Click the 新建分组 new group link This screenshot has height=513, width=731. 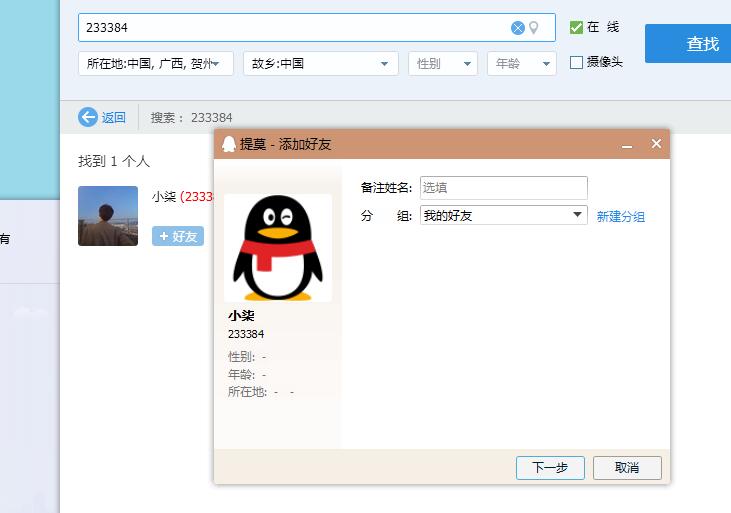click(620, 216)
